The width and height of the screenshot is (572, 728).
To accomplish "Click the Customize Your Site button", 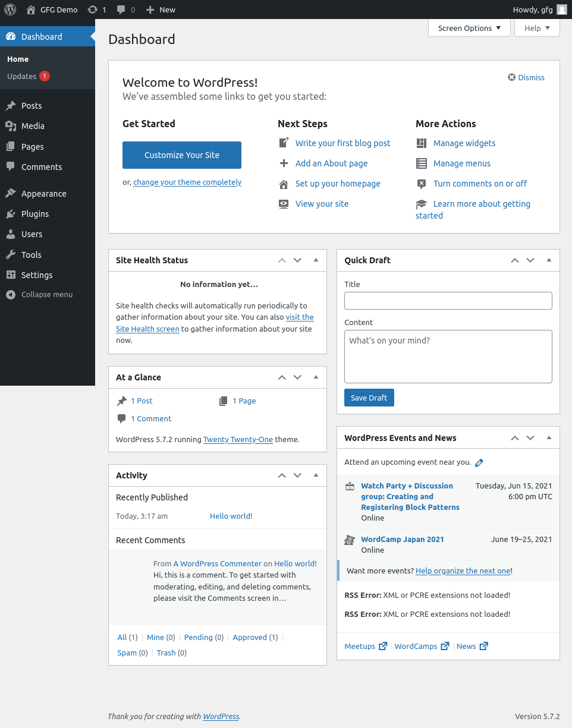I will [182, 155].
